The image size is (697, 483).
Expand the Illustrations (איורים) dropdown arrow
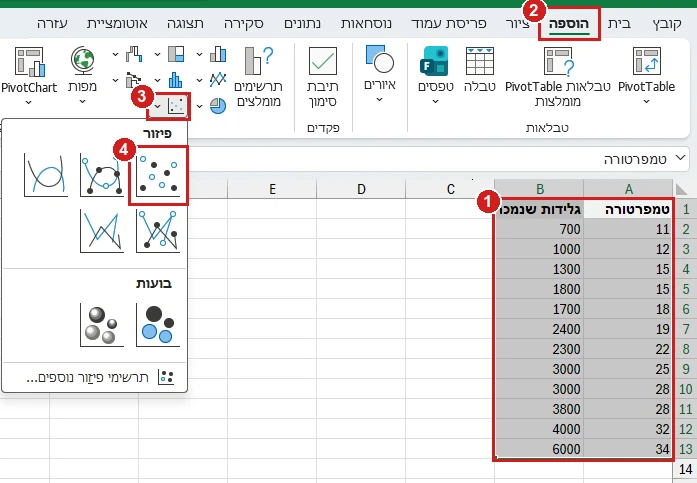pos(379,100)
